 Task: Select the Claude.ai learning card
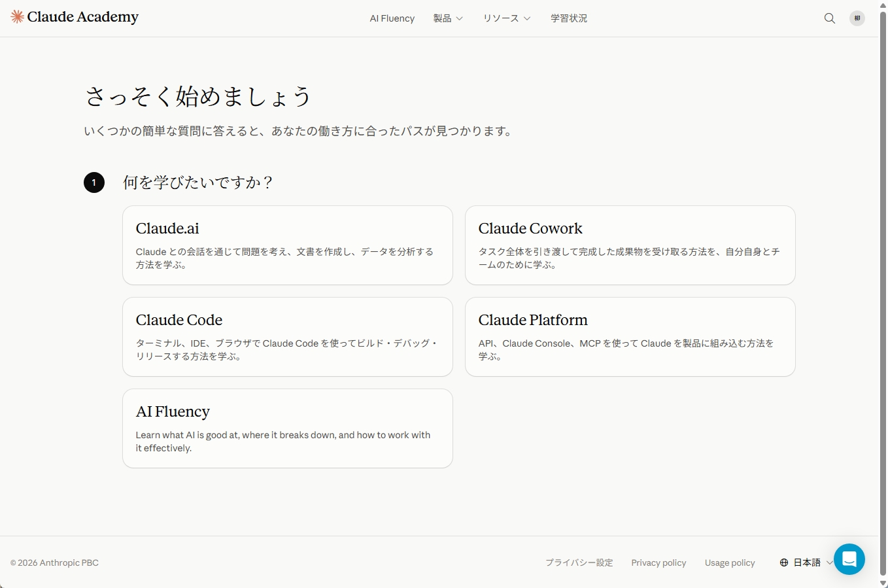288,245
